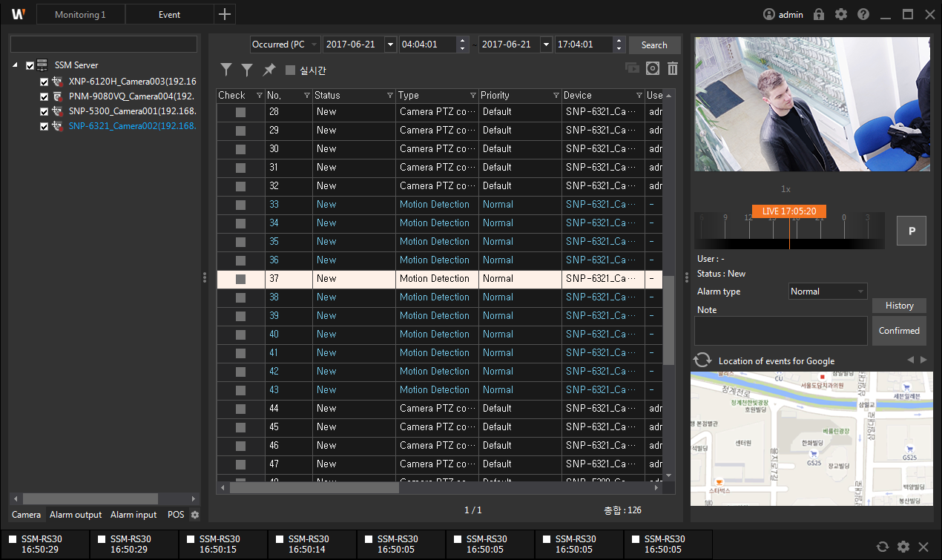Click the plus icon to add tab
942x560 pixels.
click(x=225, y=14)
